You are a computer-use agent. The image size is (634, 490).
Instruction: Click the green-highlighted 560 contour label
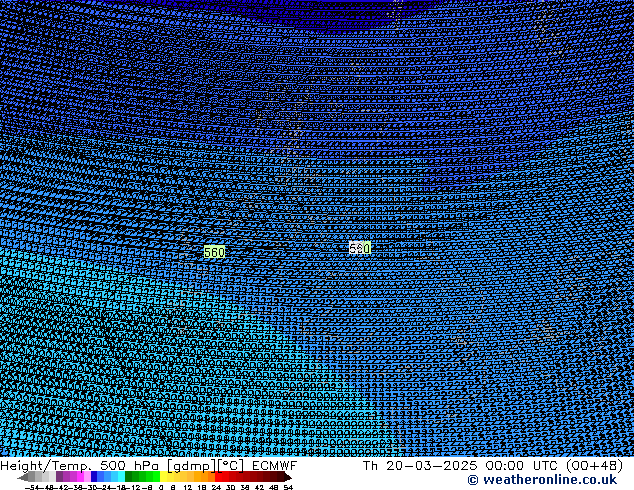pyautogui.click(x=214, y=252)
